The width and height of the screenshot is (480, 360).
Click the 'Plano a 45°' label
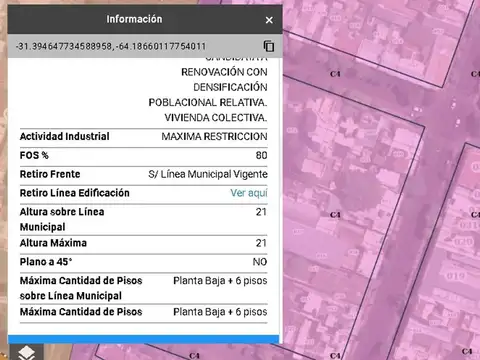[46, 262]
